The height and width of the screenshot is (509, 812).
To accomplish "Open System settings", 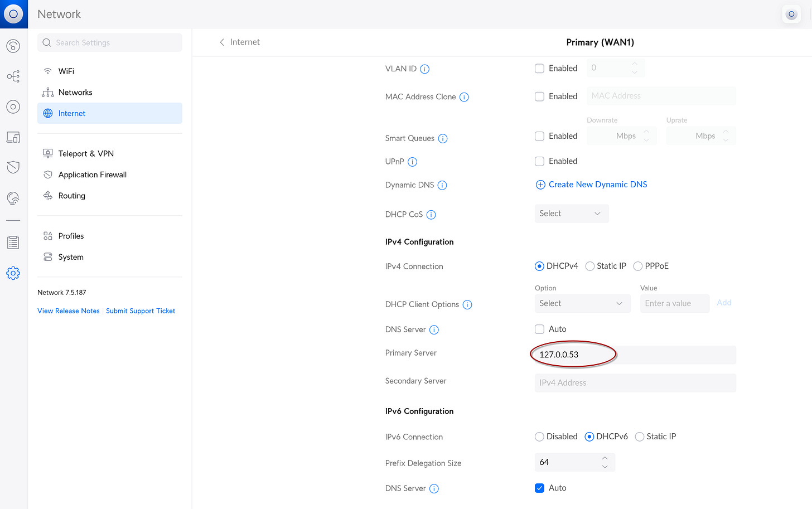I will (x=110, y=257).
